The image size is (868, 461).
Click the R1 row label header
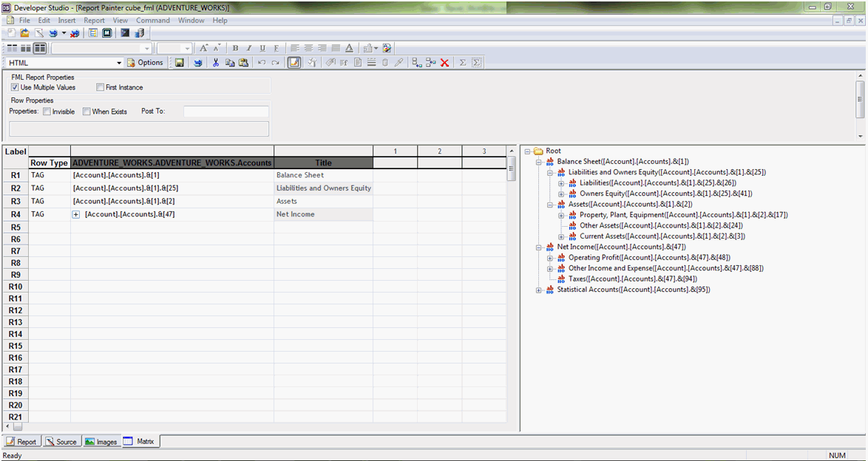coord(16,175)
